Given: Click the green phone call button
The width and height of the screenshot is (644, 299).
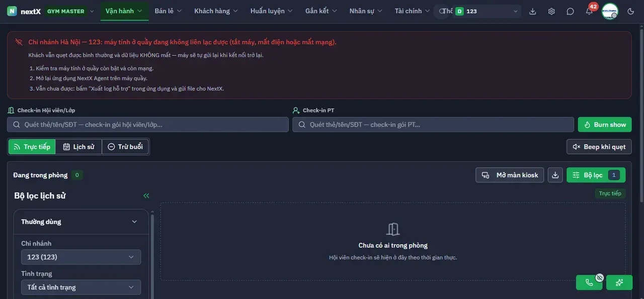Looking at the screenshot, I should tap(589, 282).
